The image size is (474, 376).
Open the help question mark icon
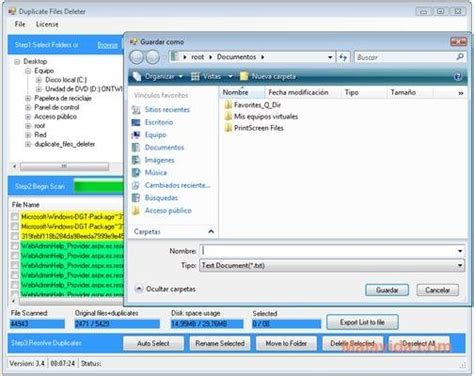pos(458,77)
